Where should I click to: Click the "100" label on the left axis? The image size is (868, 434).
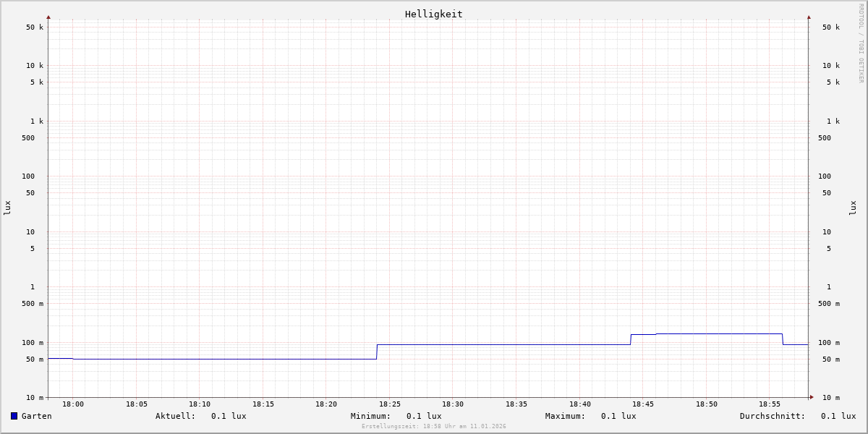click(28, 176)
